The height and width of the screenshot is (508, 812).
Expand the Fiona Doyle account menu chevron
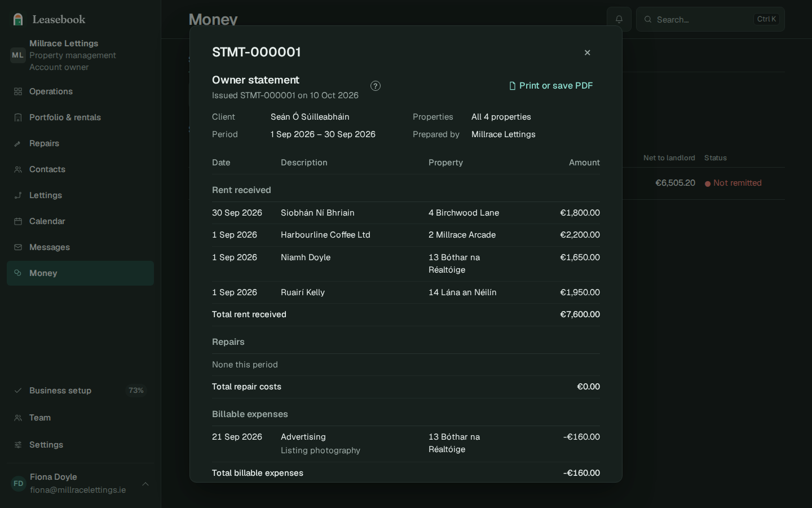[145, 484]
